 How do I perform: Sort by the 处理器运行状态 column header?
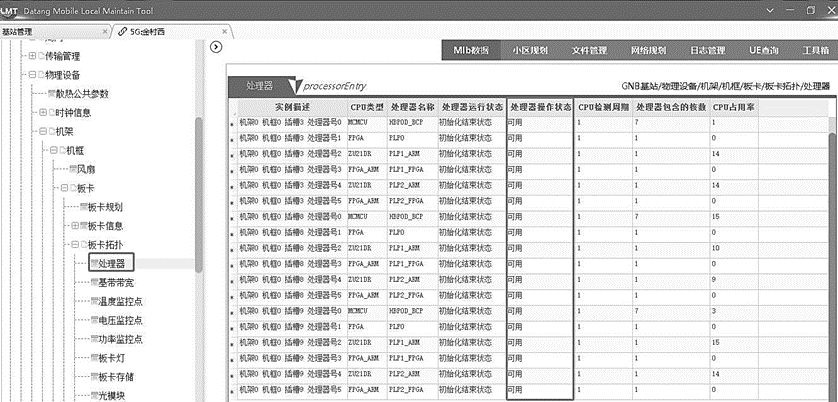(471, 107)
